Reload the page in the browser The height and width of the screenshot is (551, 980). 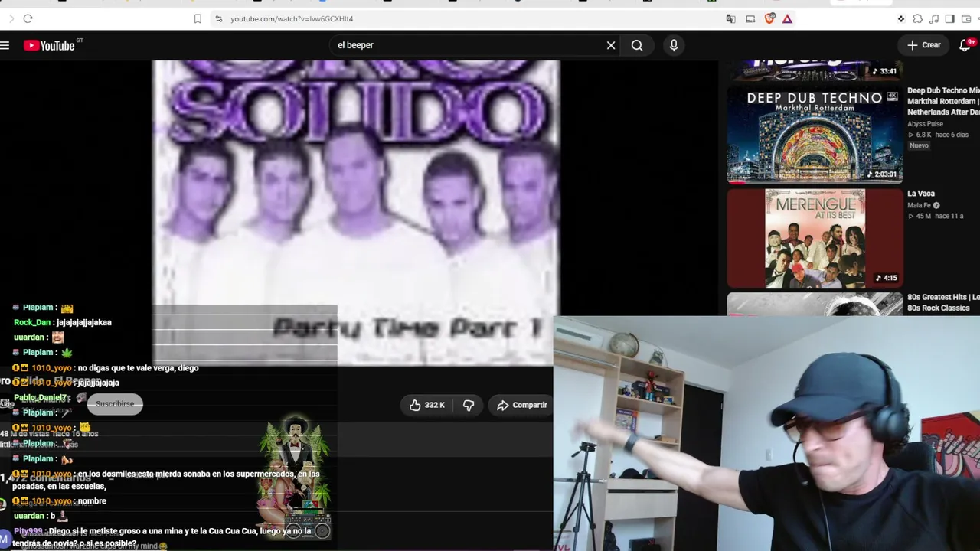(x=28, y=18)
